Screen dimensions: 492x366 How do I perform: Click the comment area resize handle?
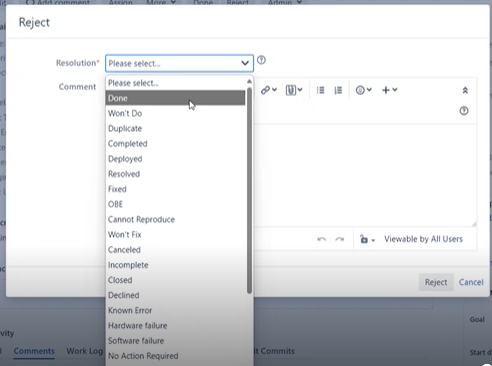(x=474, y=224)
